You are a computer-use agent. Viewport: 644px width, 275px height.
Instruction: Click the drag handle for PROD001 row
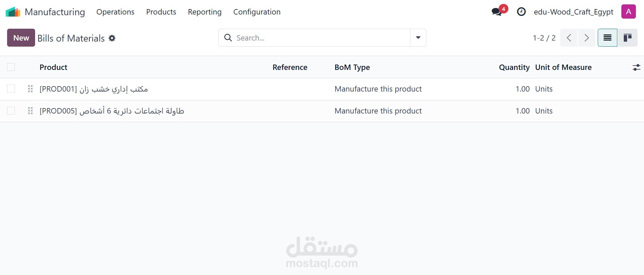(30, 89)
